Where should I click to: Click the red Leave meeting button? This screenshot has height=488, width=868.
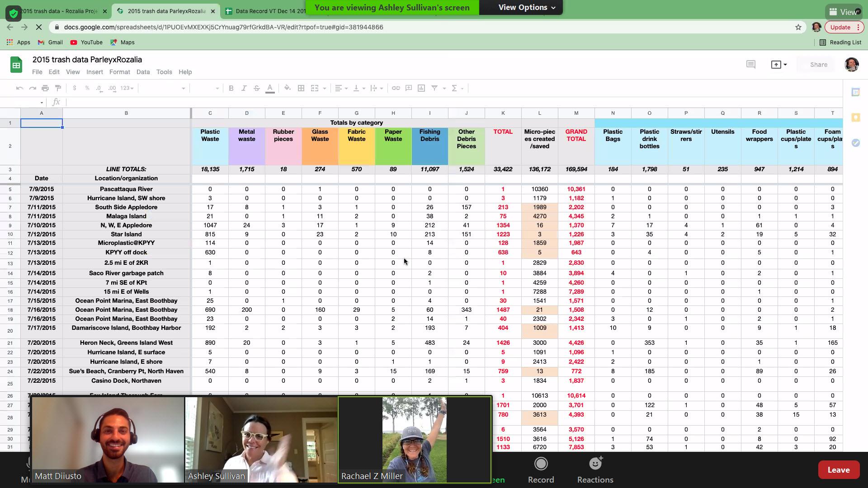coord(838,470)
